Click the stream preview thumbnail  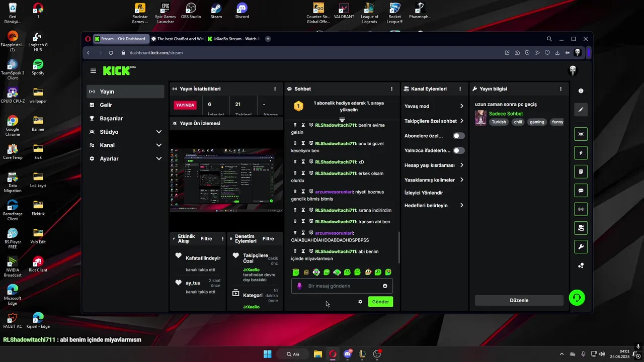[226, 180]
